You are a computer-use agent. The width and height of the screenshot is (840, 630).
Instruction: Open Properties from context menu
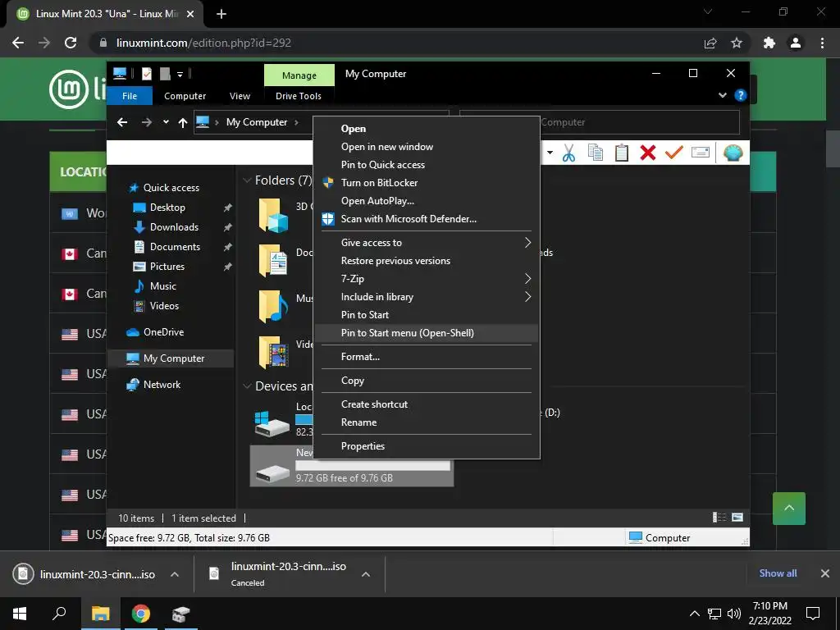point(427,446)
